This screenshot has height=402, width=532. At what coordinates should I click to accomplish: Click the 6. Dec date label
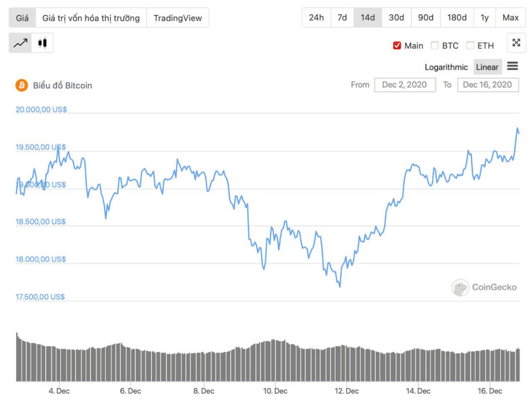[x=131, y=391]
